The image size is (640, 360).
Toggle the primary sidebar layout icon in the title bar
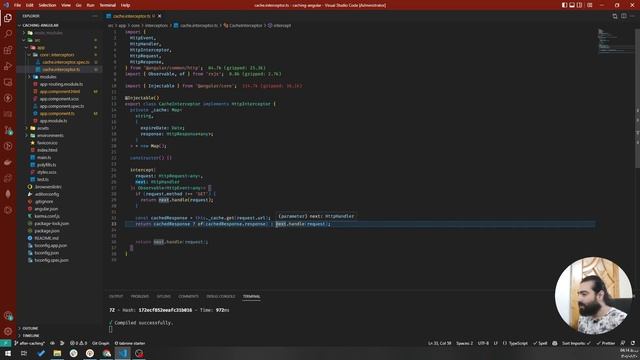tap(564, 5)
